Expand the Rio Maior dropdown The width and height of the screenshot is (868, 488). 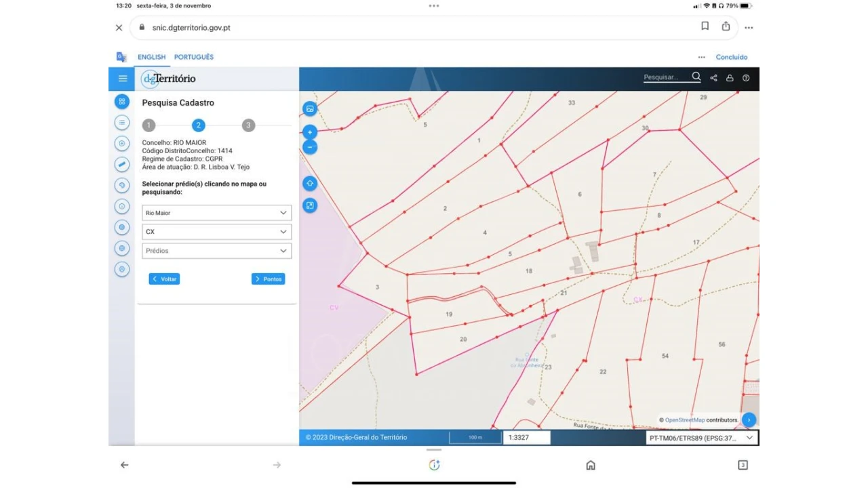(216, 213)
